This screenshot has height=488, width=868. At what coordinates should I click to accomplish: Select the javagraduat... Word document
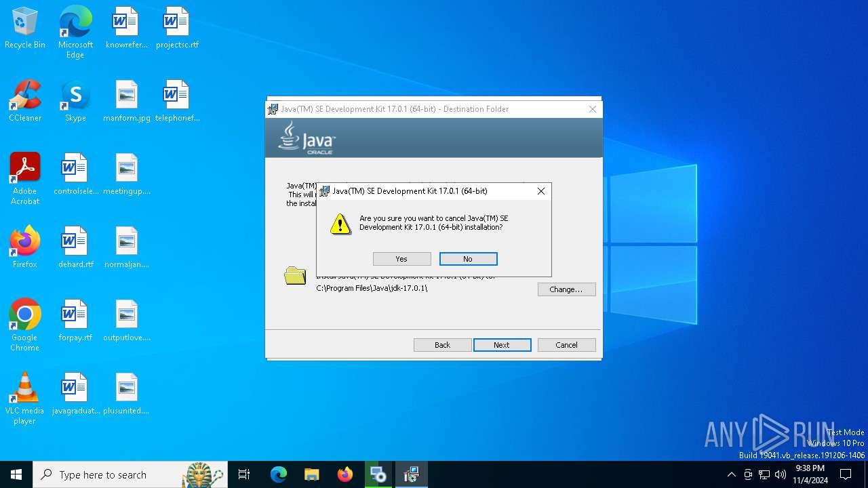(75, 394)
